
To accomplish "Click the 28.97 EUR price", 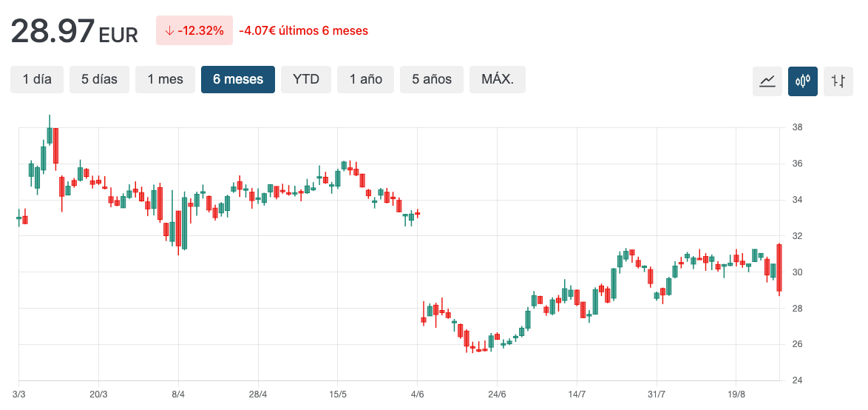I will (74, 31).
